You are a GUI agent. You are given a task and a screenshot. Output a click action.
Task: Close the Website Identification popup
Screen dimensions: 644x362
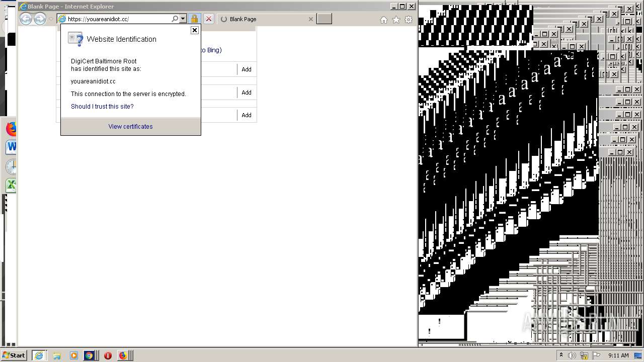coord(195,30)
